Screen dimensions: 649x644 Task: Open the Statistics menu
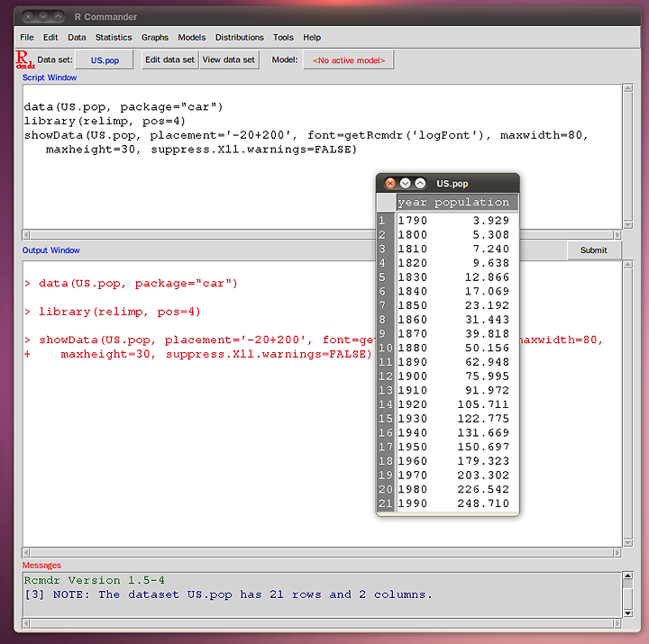tap(114, 38)
